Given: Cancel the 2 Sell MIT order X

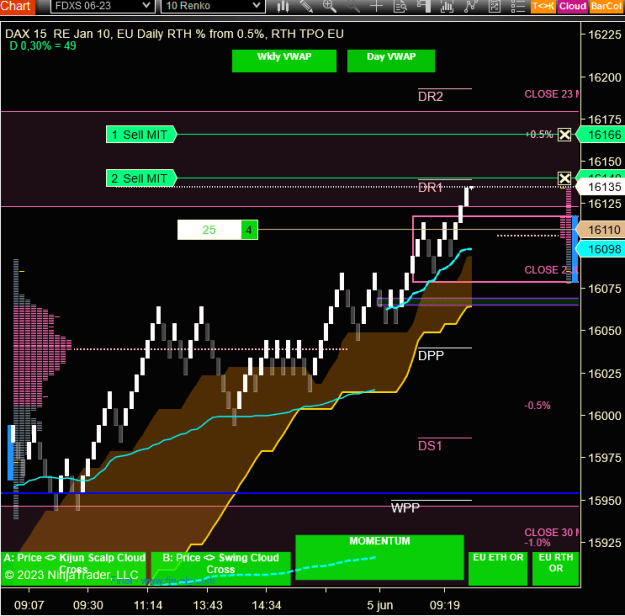Looking at the screenshot, I should [x=564, y=178].
